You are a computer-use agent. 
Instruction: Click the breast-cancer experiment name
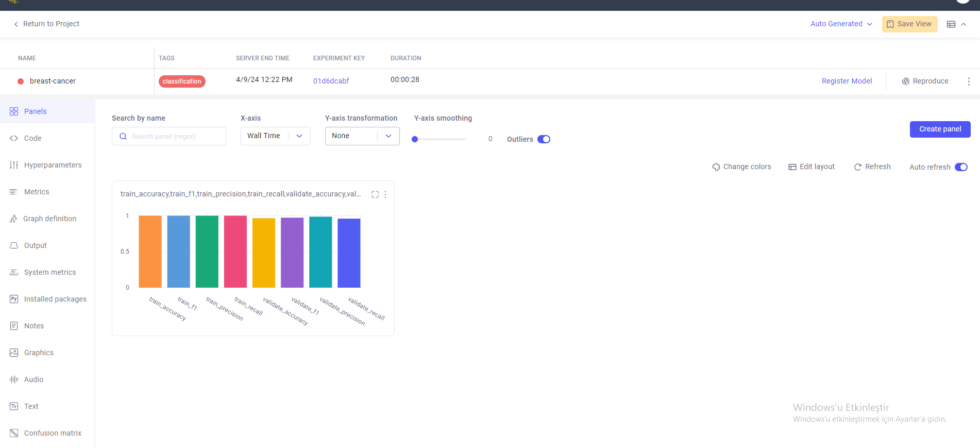(x=53, y=81)
